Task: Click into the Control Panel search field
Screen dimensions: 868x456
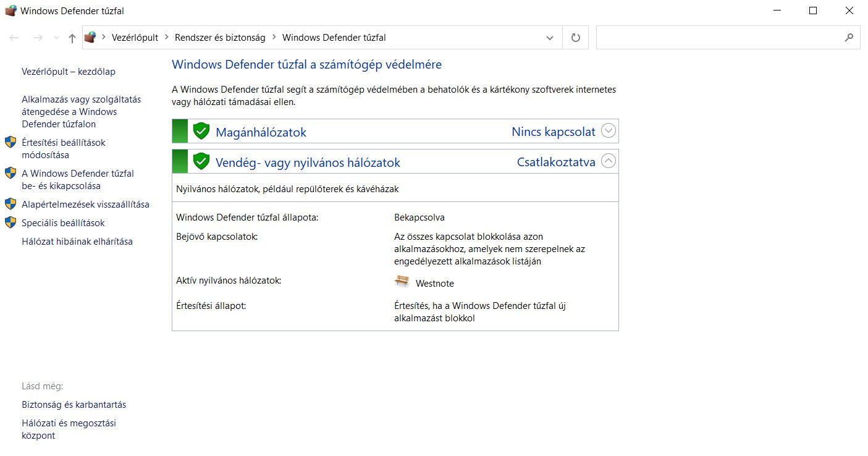Action: tap(717, 38)
